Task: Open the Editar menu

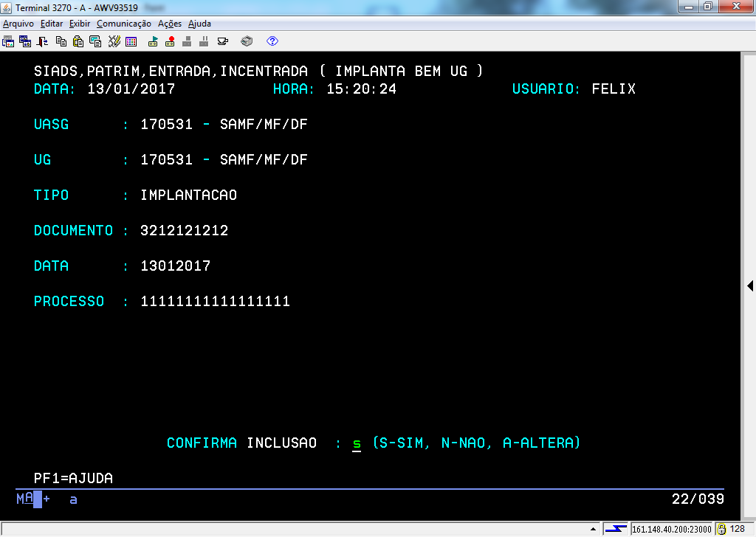Action: tap(52, 24)
